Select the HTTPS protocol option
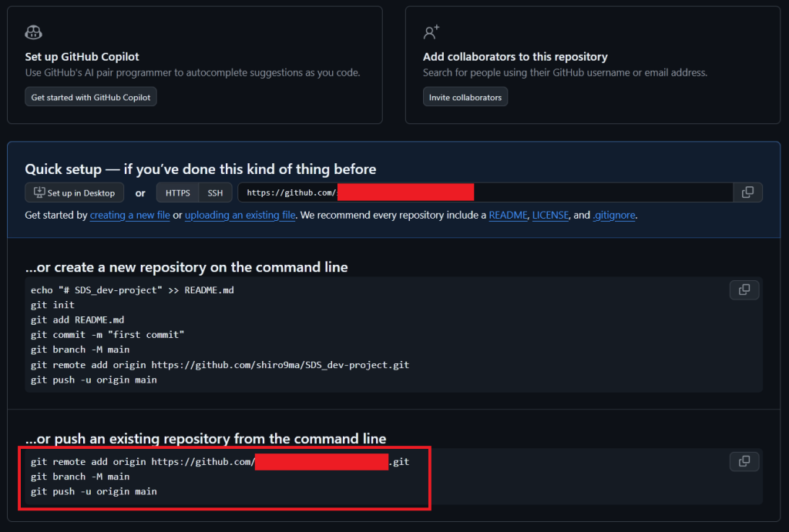The height and width of the screenshot is (532, 789). [x=178, y=192]
